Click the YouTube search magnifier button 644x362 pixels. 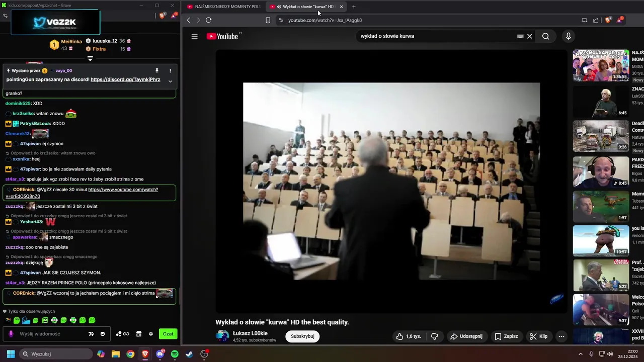pos(545,36)
